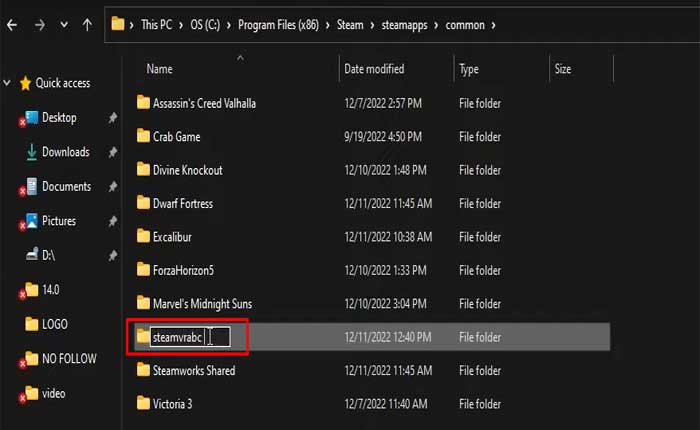Click the pin icon next to Desktop
This screenshot has height=430, width=700.
[x=112, y=118]
